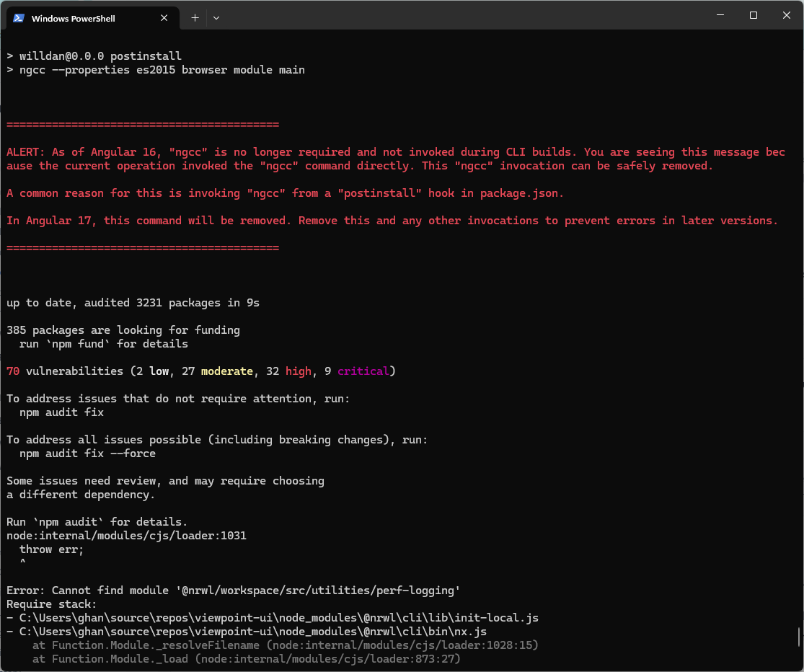This screenshot has width=804, height=672.
Task: Select the Windows PowerShell tab
Action: 92,18
